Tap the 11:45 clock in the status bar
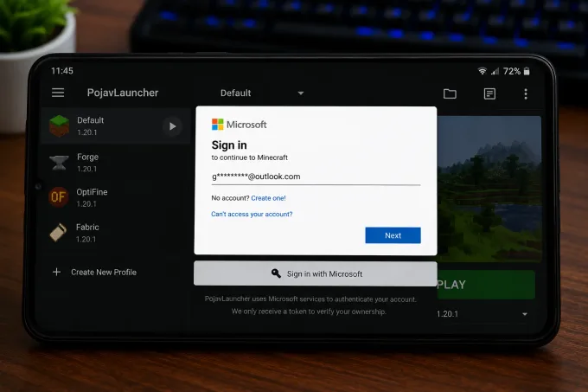The image size is (588, 392). (62, 71)
